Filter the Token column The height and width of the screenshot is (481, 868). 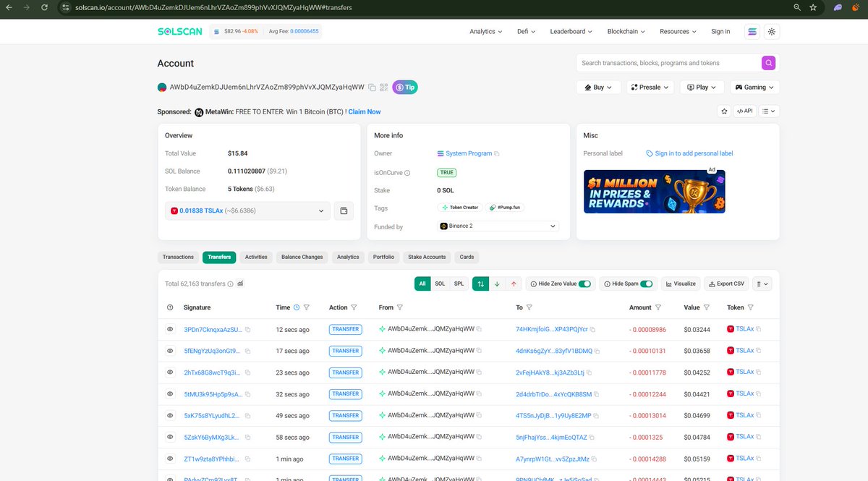751,307
